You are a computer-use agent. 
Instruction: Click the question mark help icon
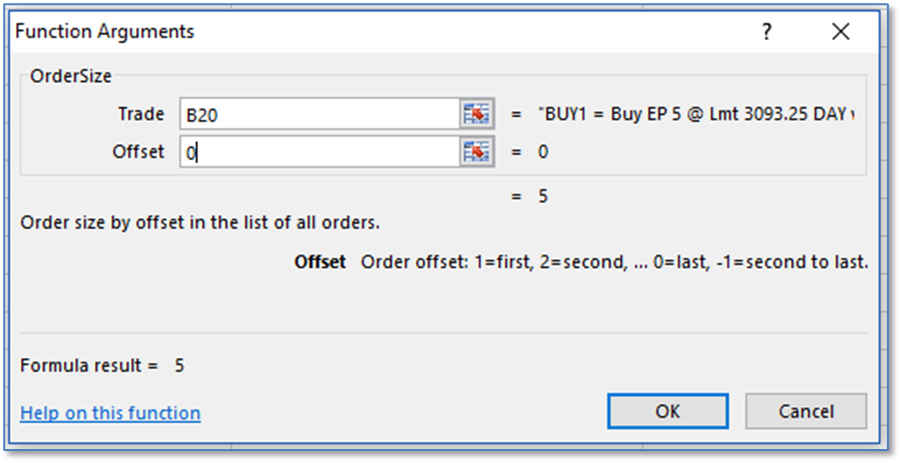pos(766,32)
